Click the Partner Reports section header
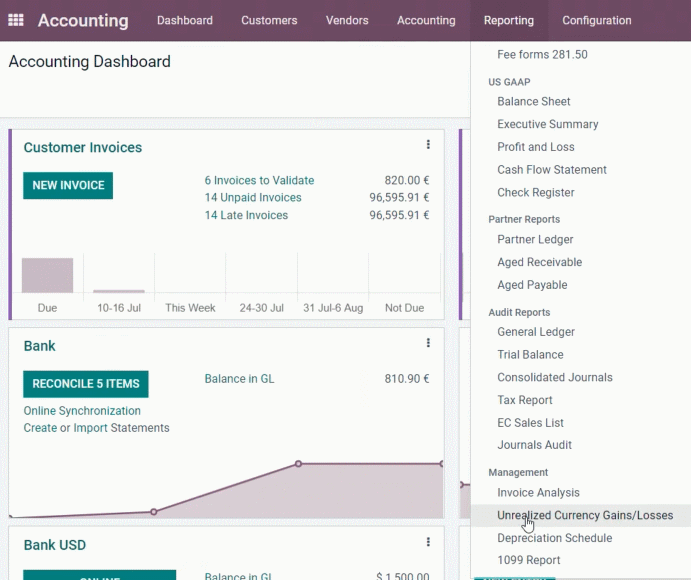This screenshot has height=580, width=691. point(524,219)
